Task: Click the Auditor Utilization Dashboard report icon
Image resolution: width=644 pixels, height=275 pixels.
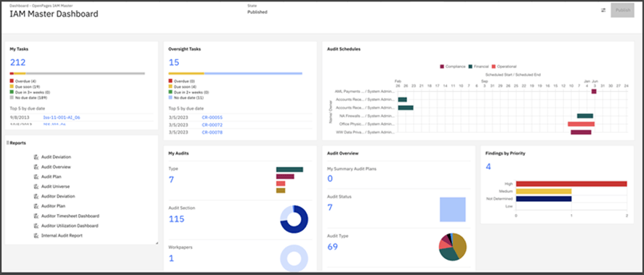Action: [x=36, y=226]
